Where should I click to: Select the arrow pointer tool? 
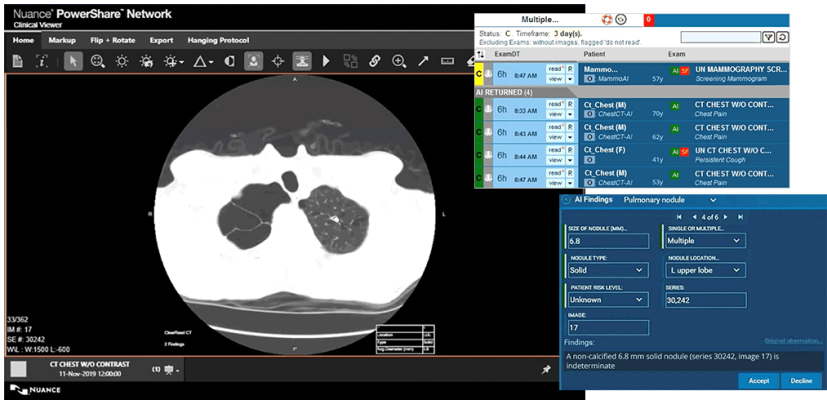72,61
